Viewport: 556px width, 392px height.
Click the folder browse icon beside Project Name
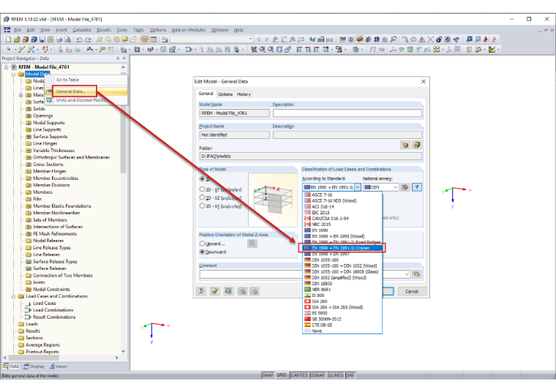click(x=405, y=145)
